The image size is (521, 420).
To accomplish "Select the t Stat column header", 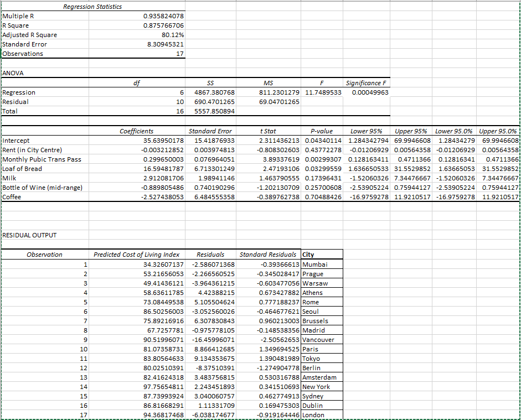I will click(x=269, y=131).
